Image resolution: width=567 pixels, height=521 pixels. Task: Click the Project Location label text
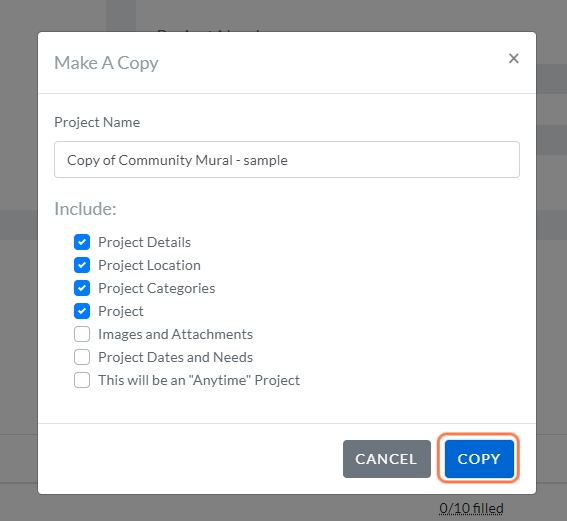pyautogui.click(x=149, y=265)
